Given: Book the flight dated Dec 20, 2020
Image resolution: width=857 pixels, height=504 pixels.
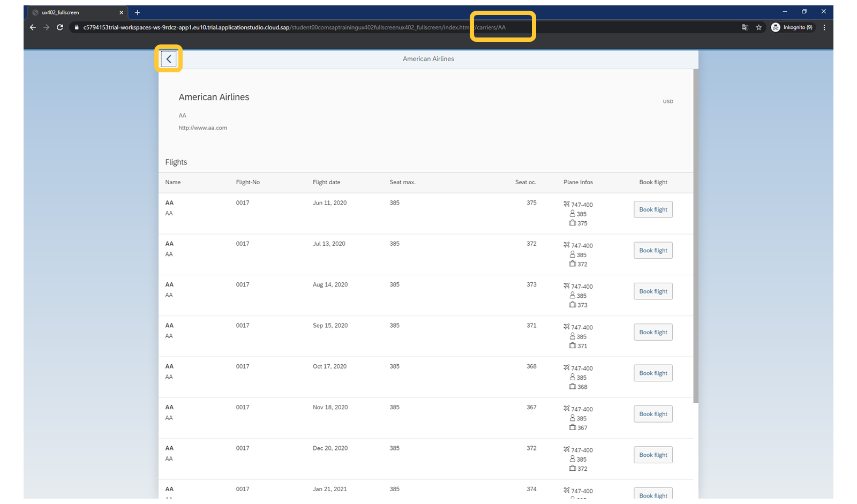Looking at the screenshot, I should pos(653,455).
